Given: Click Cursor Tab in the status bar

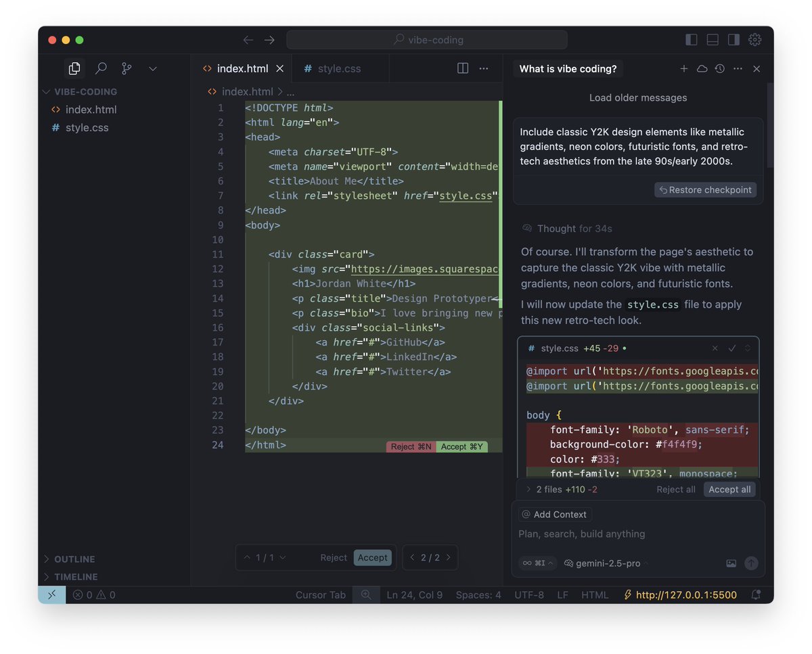Looking at the screenshot, I should pyautogui.click(x=321, y=595).
